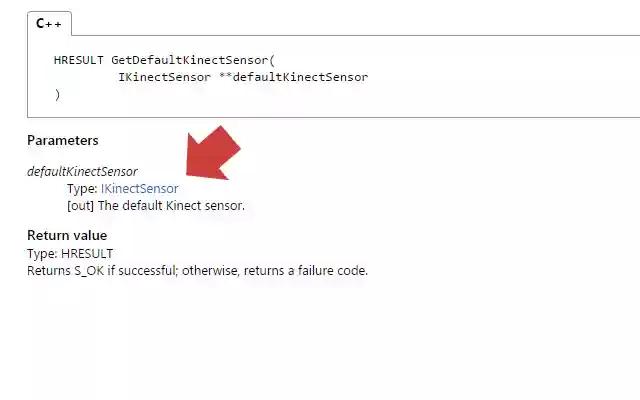Open the IKinectSensor type link
Image resolution: width=640 pixels, height=400 pixels.
pyautogui.click(x=139, y=188)
